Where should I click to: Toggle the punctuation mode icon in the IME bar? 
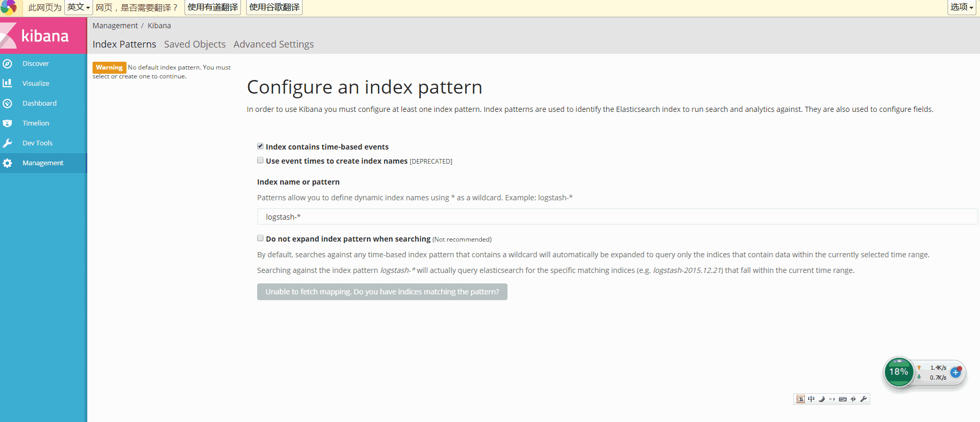click(x=832, y=399)
